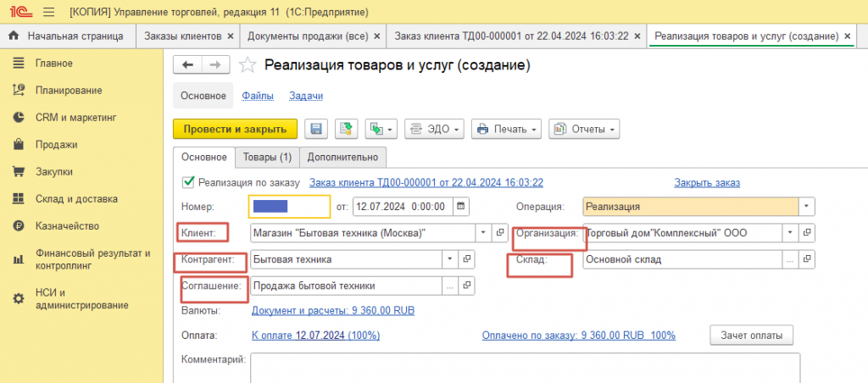Viewport: 868px width, 383px height.
Task: Switch to the Дополнительно tab
Action: point(342,157)
